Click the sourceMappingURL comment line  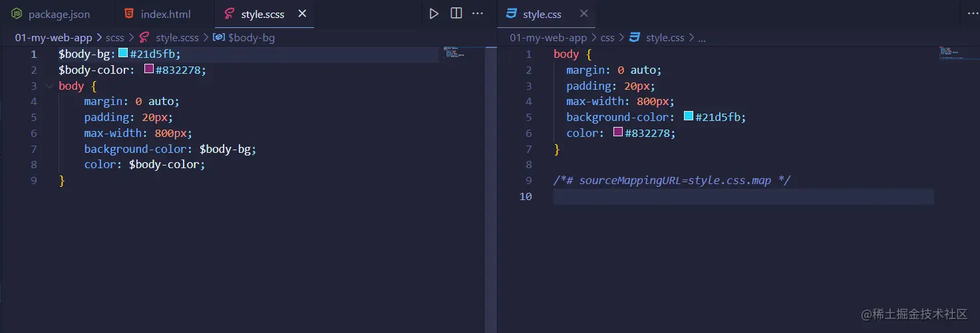coord(672,180)
